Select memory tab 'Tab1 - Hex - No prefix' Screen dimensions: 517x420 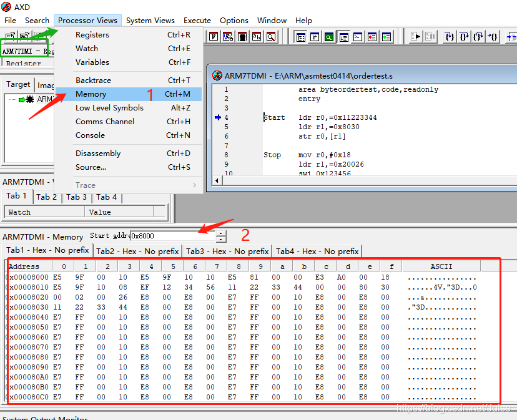(48, 250)
